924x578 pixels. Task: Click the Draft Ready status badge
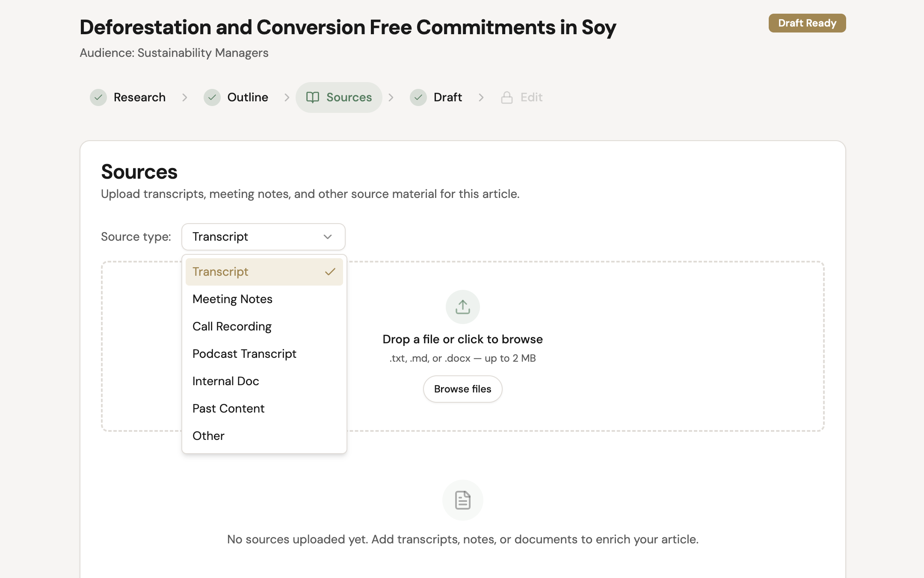click(807, 23)
